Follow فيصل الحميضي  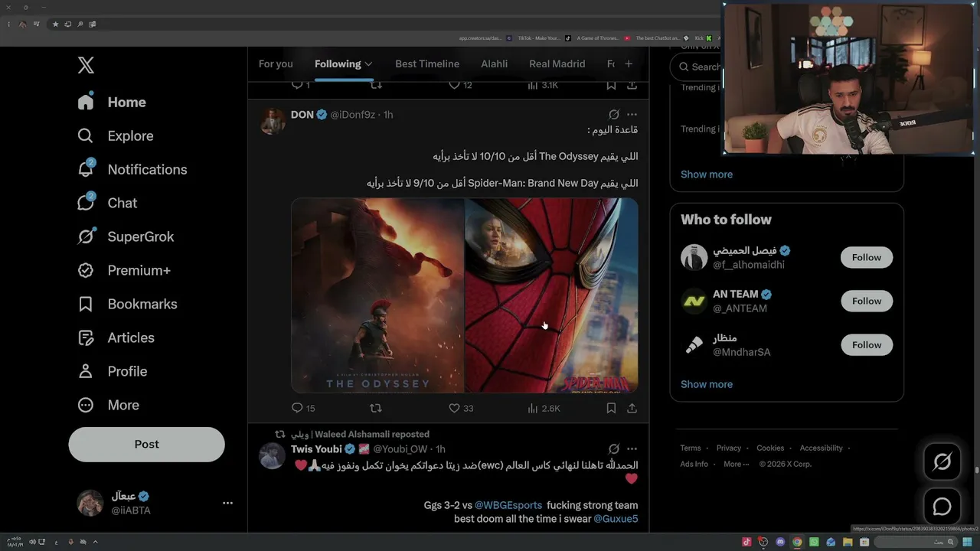[x=867, y=257]
